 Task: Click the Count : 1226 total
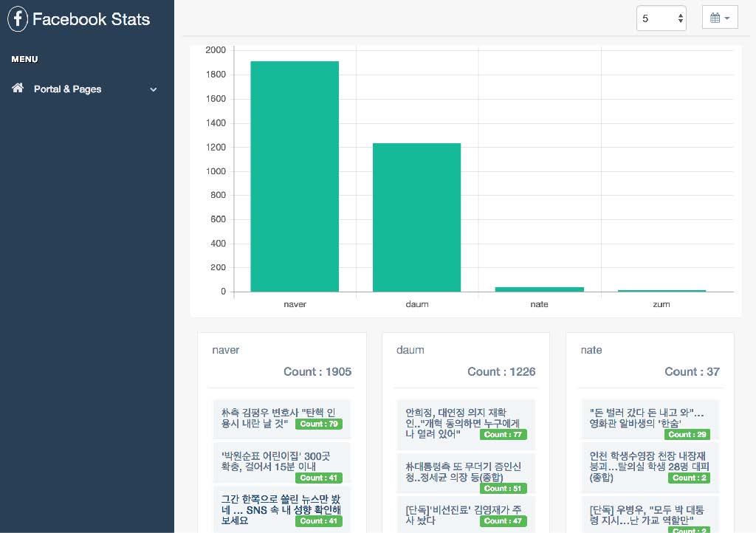click(501, 371)
